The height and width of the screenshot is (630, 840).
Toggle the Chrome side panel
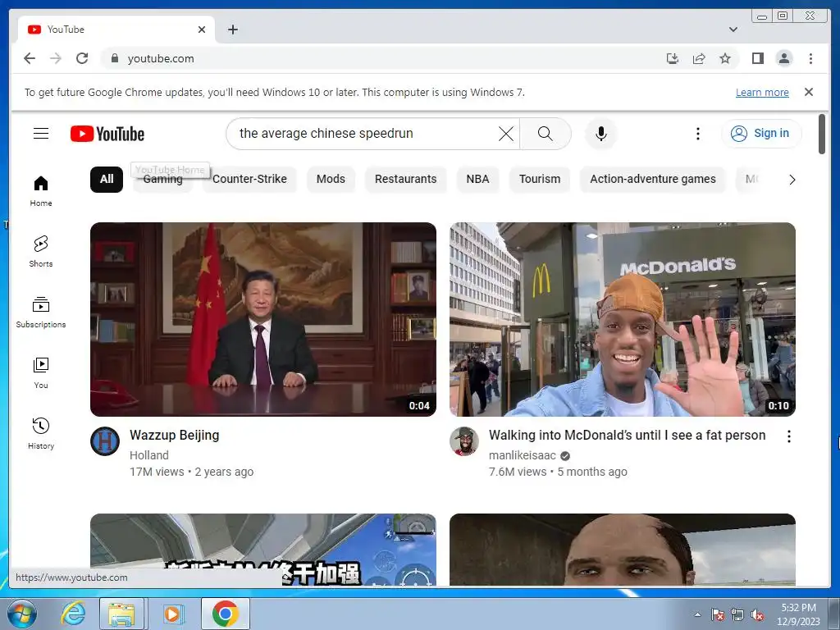point(757,58)
